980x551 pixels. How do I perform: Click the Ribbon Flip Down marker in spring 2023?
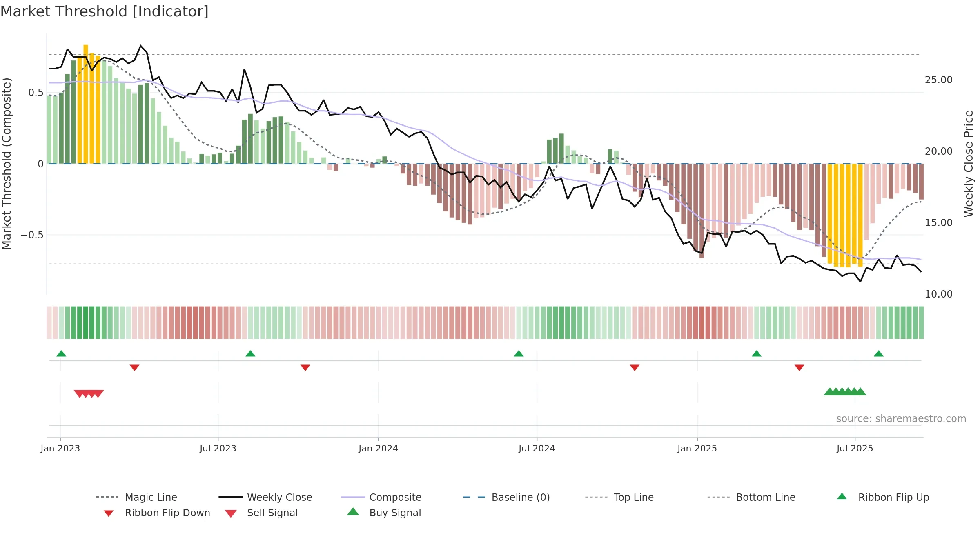tap(134, 368)
